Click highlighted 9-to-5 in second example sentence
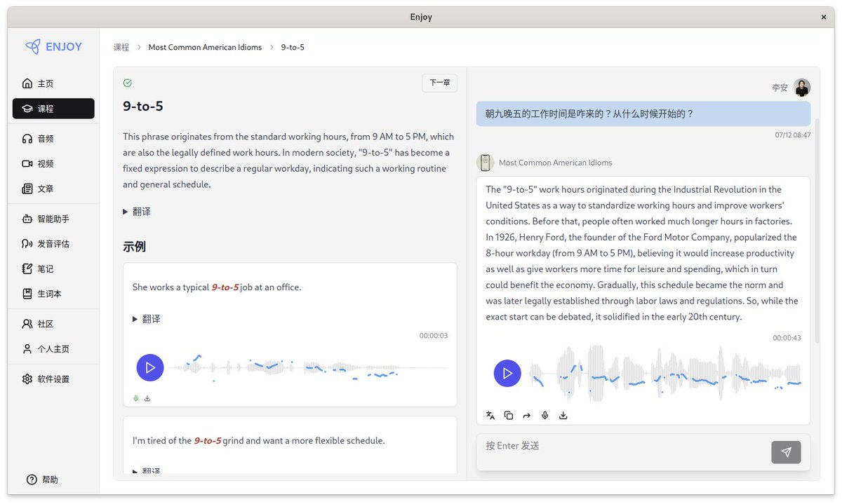The image size is (842, 504). (208, 440)
